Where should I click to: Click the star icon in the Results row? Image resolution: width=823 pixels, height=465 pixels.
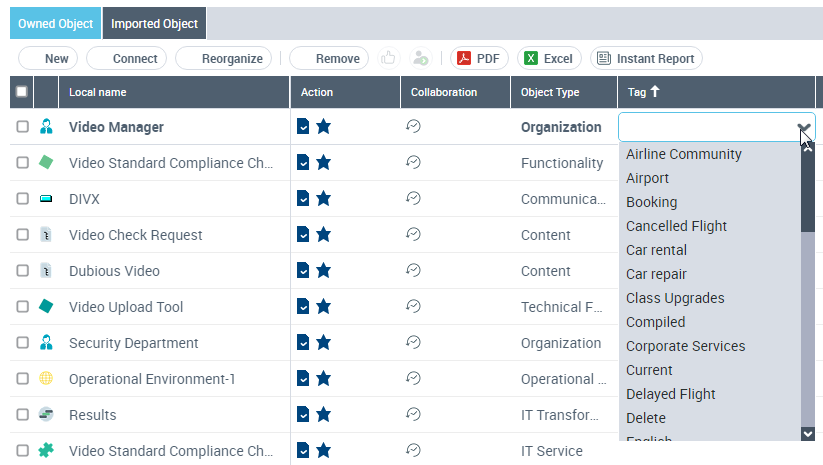(323, 415)
